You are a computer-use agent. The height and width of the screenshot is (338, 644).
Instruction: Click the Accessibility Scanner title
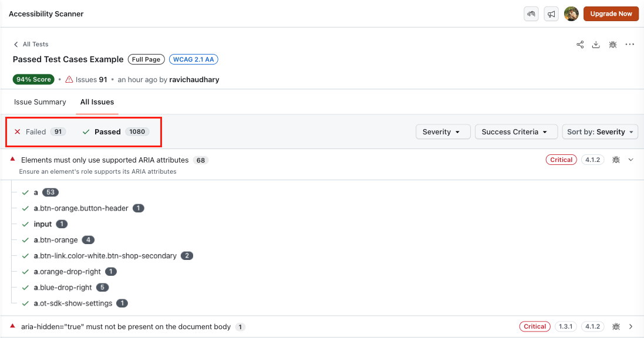pyautogui.click(x=46, y=14)
